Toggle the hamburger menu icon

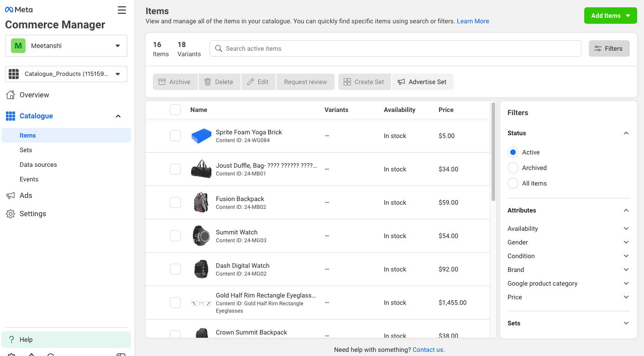click(122, 10)
